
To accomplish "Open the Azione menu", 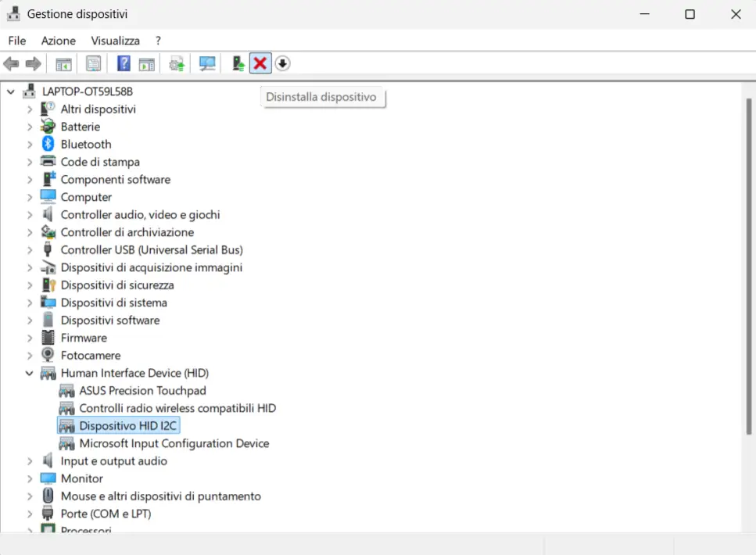I will [x=59, y=41].
